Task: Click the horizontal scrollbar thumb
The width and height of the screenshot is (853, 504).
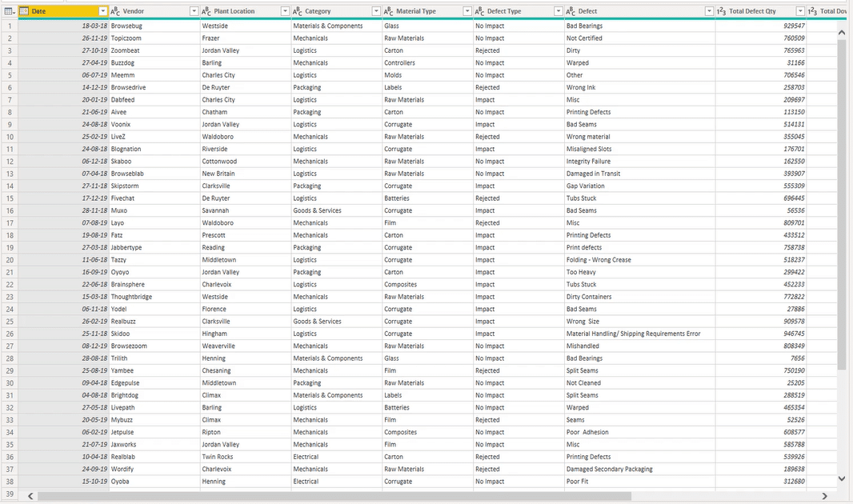Action: click(x=334, y=496)
